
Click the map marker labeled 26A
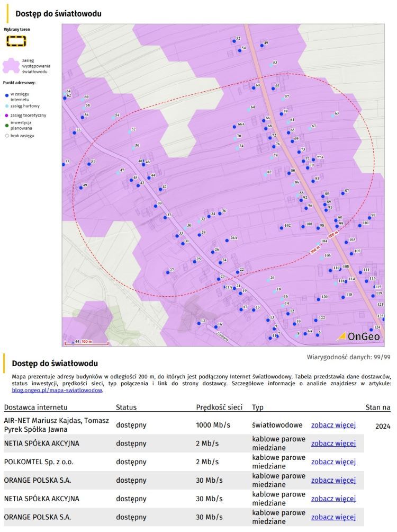(x=227, y=241)
